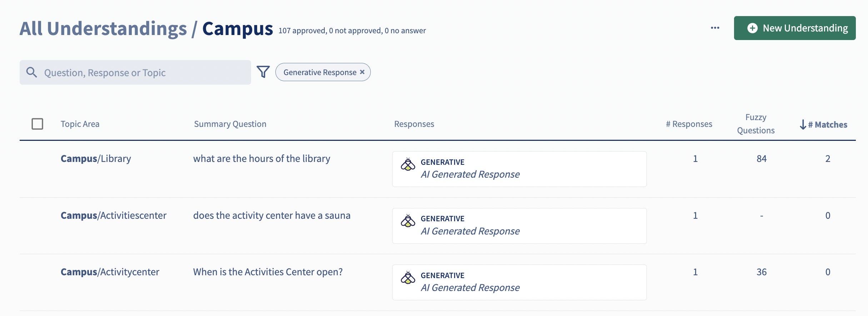Click the bee icon in sauna row
This screenshot has height=316, width=868.
[x=408, y=221]
